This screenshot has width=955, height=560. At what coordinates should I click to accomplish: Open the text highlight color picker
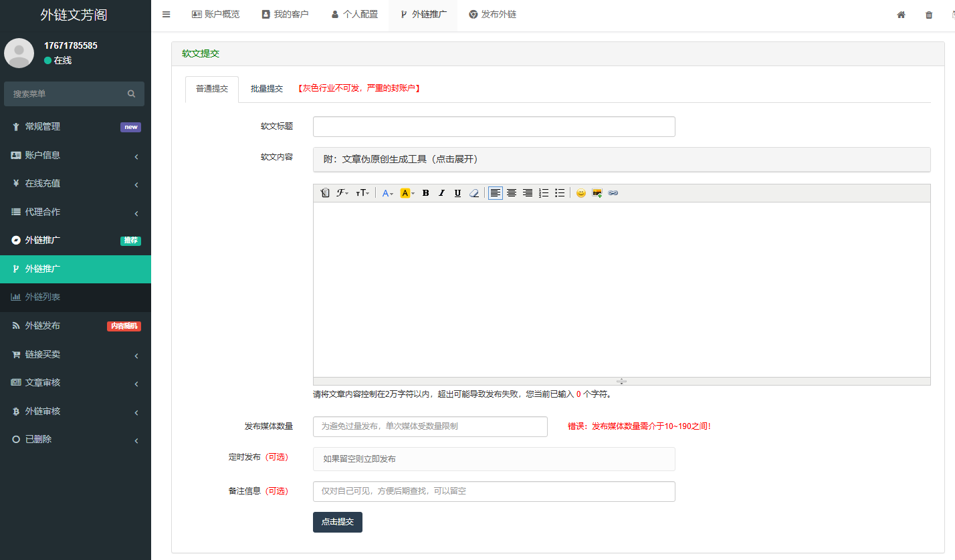(407, 193)
